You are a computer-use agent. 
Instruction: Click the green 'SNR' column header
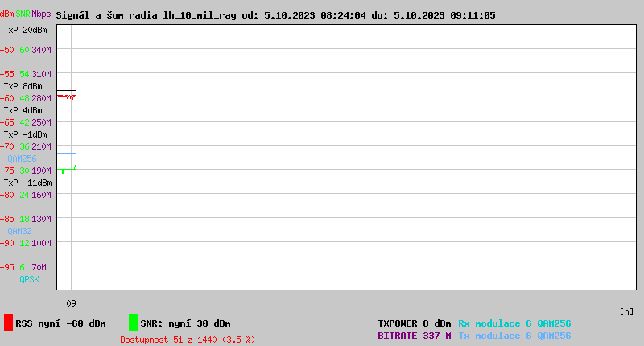23,14
